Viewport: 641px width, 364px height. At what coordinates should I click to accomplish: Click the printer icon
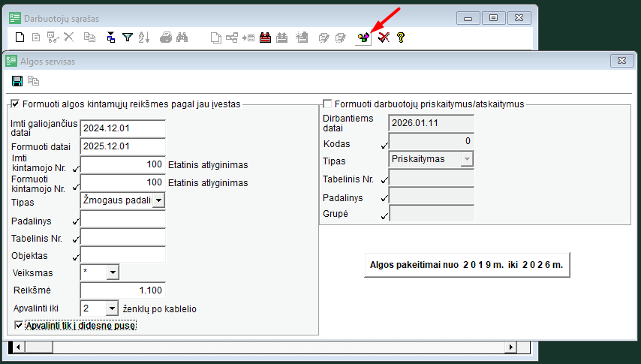tap(166, 38)
